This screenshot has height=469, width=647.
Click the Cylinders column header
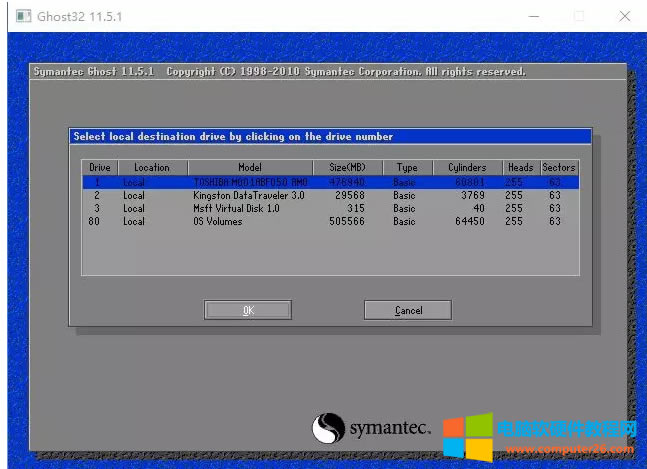tap(467, 168)
